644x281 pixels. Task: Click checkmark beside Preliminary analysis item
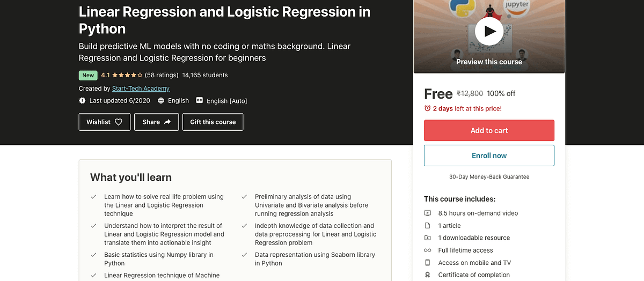pos(244,197)
